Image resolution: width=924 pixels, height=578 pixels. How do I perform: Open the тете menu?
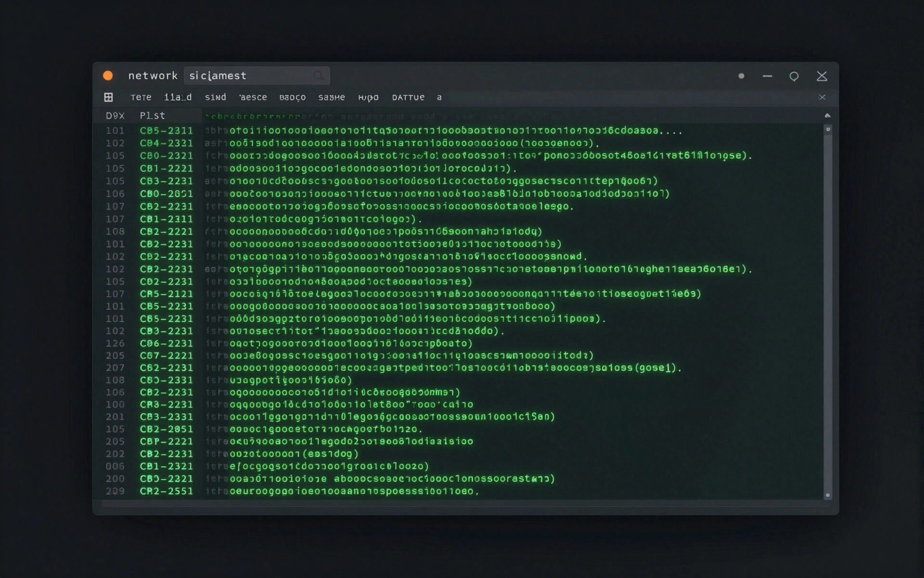coord(141,97)
